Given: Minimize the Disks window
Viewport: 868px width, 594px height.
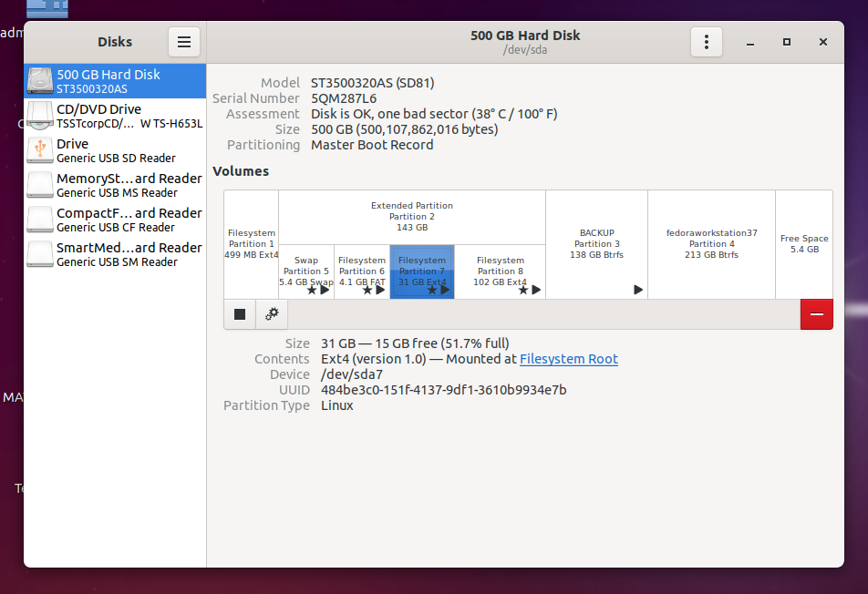Looking at the screenshot, I should [750, 42].
